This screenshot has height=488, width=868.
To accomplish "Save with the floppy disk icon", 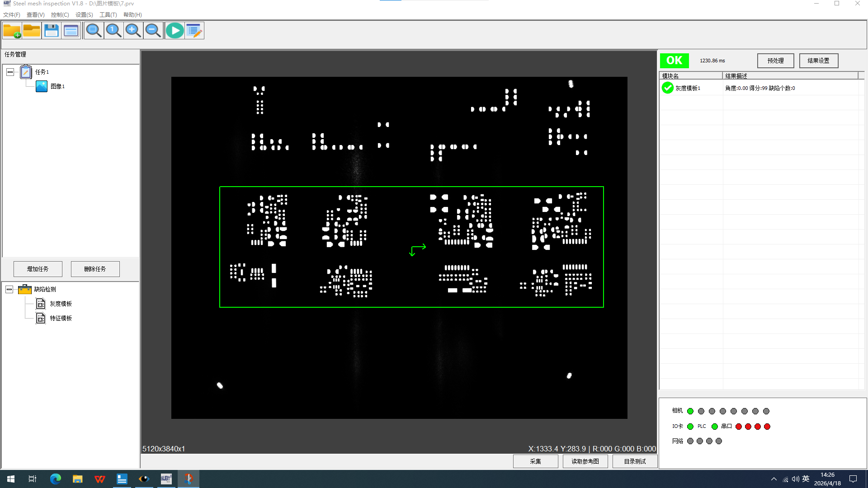I will (52, 31).
